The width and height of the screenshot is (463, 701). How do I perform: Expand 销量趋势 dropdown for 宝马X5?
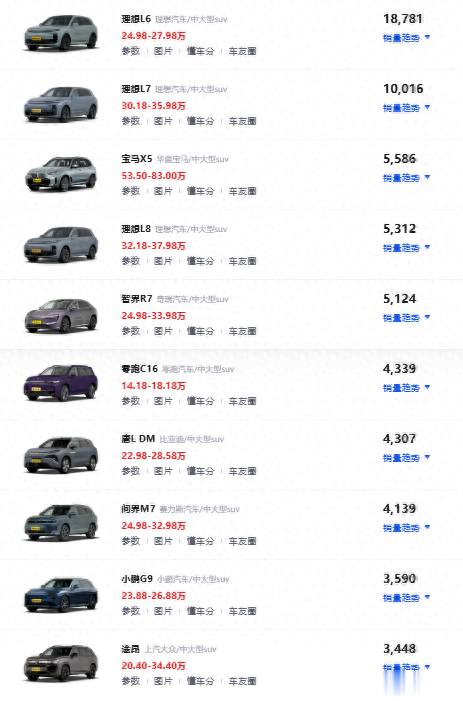pyautogui.click(x=406, y=178)
